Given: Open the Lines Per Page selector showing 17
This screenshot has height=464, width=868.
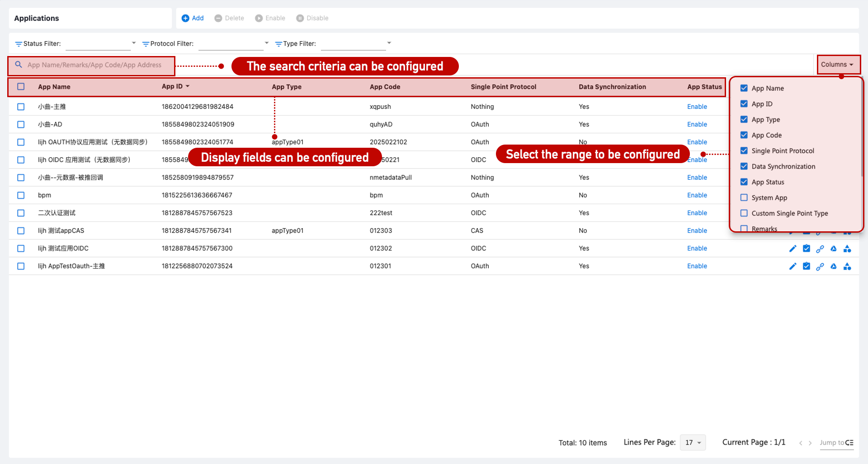Looking at the screenshot, I should (693, 442).
